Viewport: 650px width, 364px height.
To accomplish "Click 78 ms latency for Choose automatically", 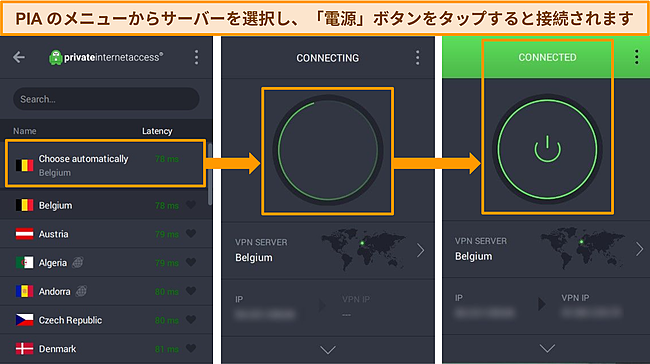I will click(x=167, y=159).
